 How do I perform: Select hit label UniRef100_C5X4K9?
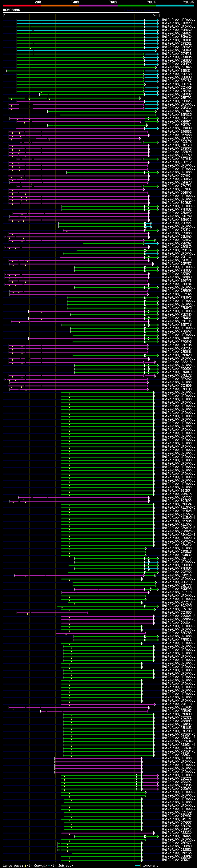coord(177,88)
